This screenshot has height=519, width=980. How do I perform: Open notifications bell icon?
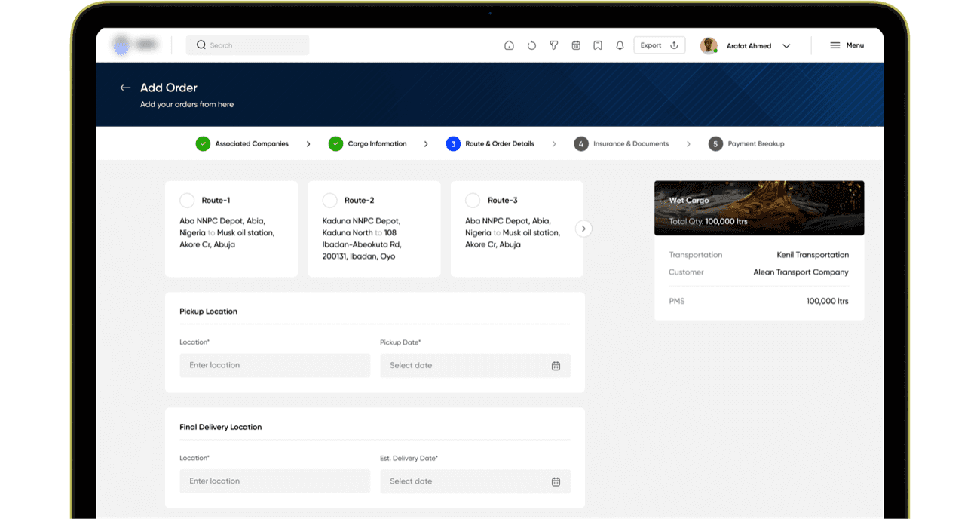620,45
